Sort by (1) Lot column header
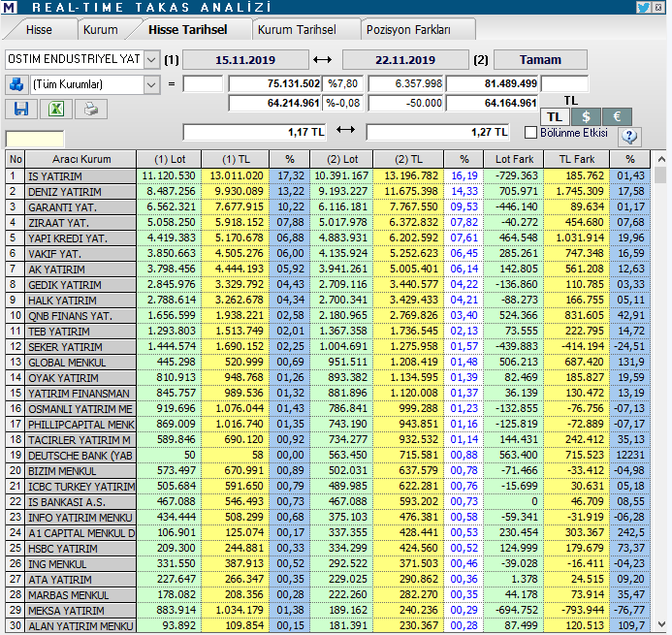This screenshot has width=672, height=635. point(170,159)
